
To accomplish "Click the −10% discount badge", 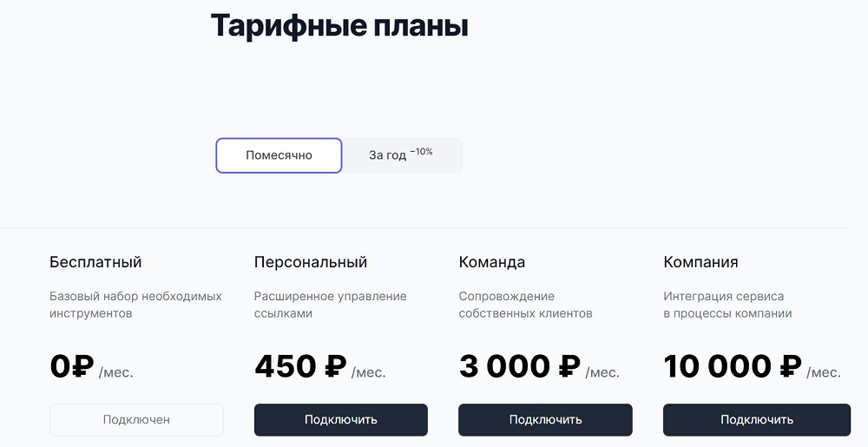I will pyautogui.click(x=421, y=152).
